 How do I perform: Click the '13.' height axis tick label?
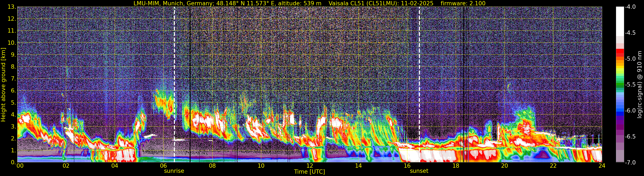(x=12, y=7)
